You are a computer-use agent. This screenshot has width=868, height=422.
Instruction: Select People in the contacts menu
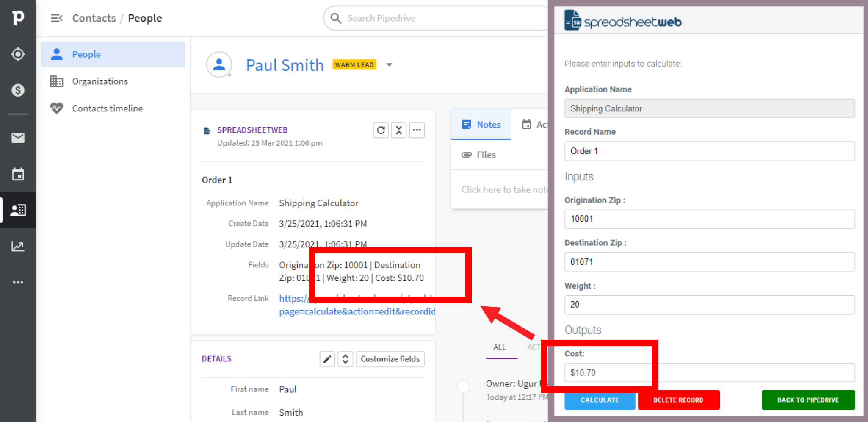pyautogui.click(x=113, y=54)
